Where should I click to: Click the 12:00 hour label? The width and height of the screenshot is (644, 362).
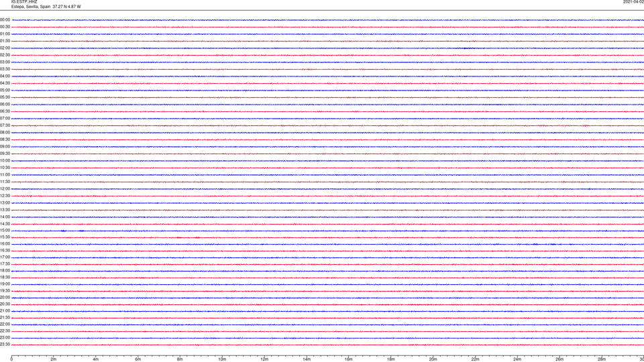click(x=5, y=189)
